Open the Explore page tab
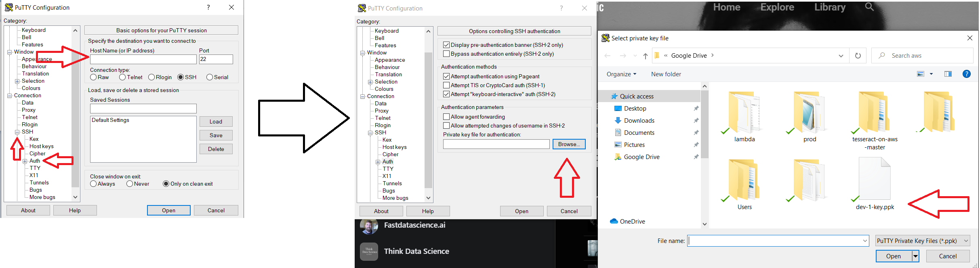The width and height of the screenshot is (980, 268). point(777,7)
